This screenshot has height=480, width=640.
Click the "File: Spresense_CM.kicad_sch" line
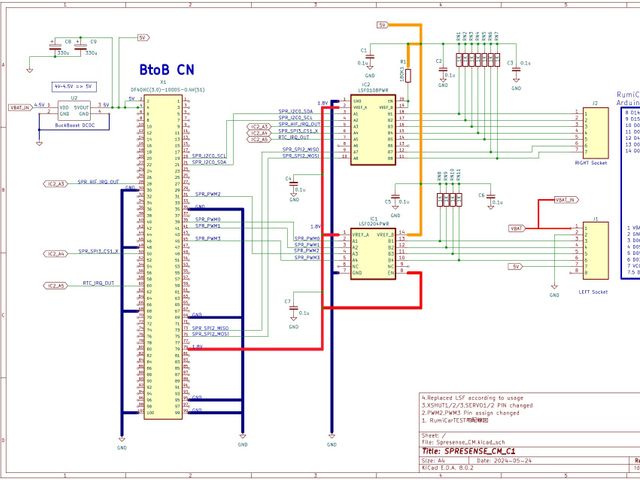point(463,442)
